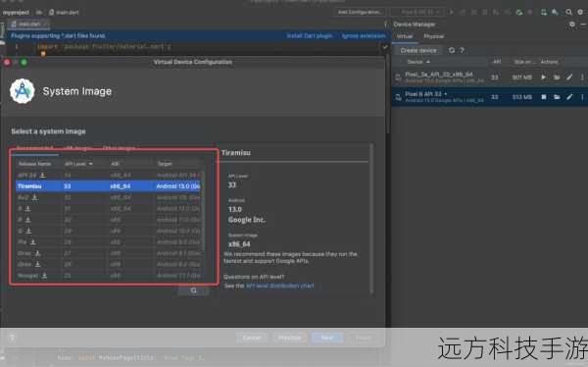This screenshot has width=588, height=367.
Task: Select the Tiramisu system image row
Action: (x=108, y=186)
